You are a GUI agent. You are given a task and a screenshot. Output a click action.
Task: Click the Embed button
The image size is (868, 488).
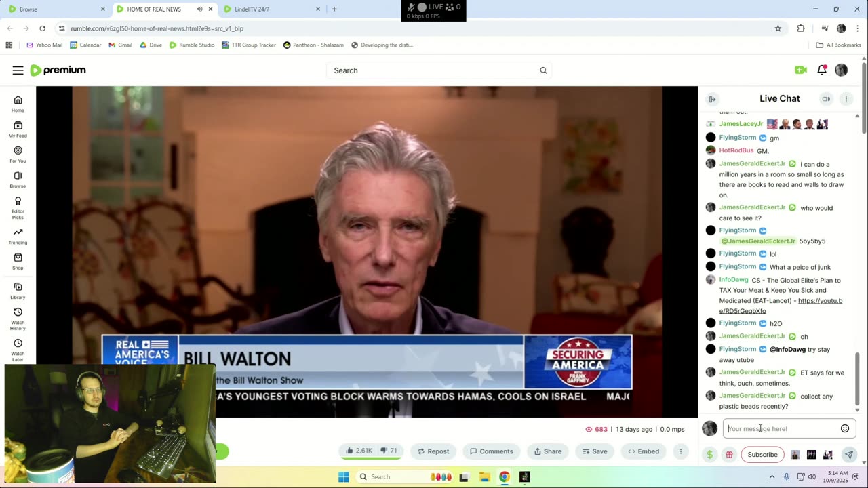tap(643, 451)
